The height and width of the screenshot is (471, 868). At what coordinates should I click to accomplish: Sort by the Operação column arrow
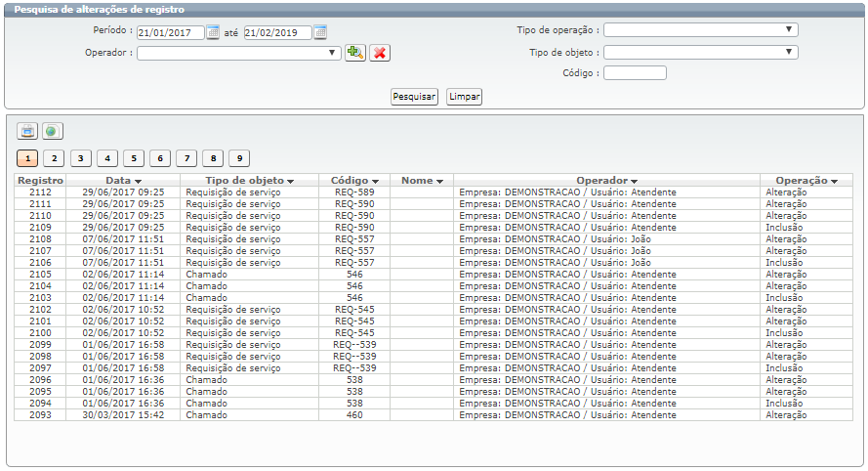pyautogui.click(x=834, y=181)
